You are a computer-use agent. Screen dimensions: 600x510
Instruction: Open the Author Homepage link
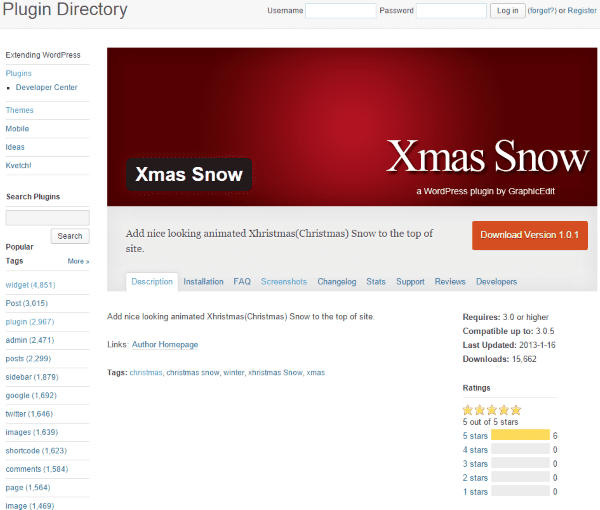click(165, 344)
